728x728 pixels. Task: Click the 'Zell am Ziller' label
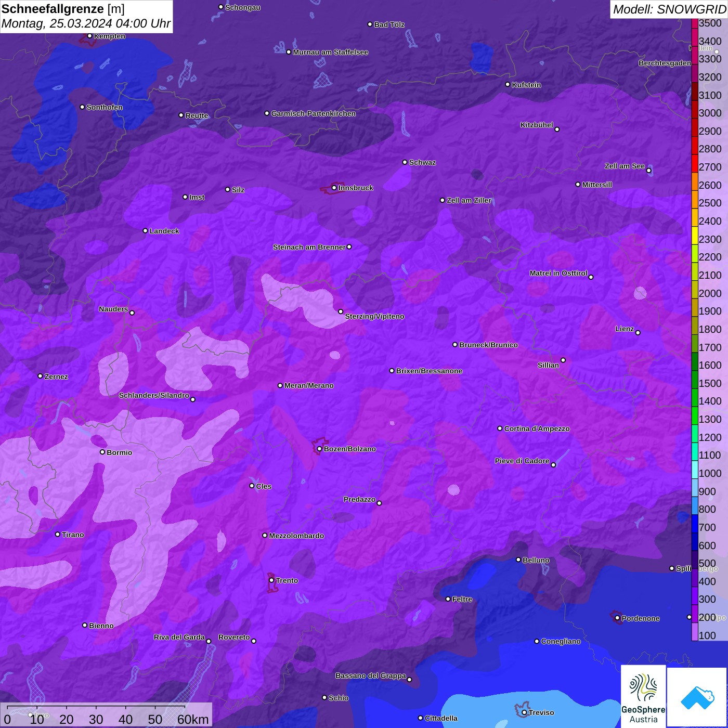[x=469, y=201]
